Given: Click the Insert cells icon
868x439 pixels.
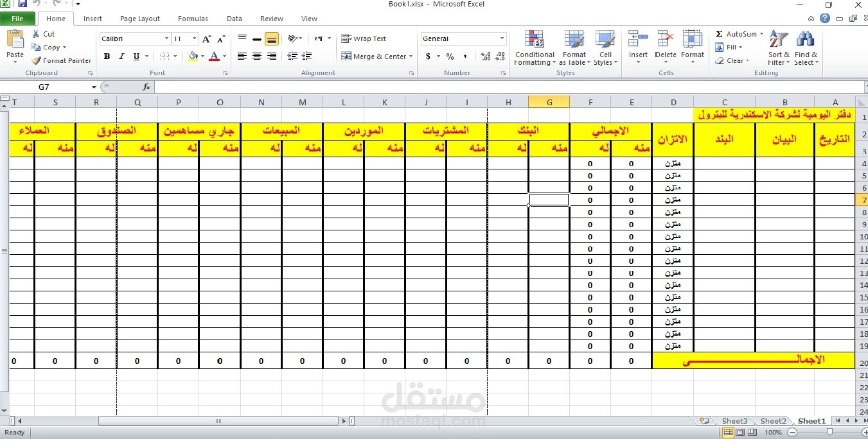Looking at the screenshot, I should pyautogui.click(x=638, y=39).
